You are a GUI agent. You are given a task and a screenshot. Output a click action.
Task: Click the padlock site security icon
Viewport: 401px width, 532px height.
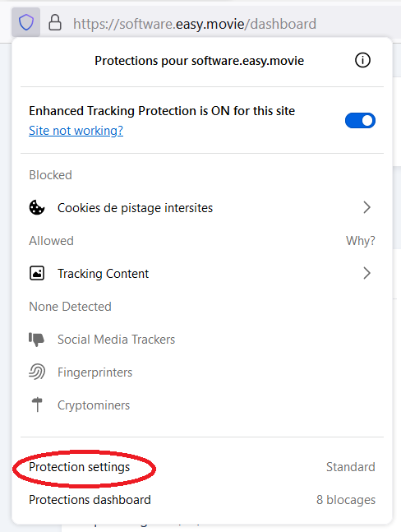click(55, 23)
